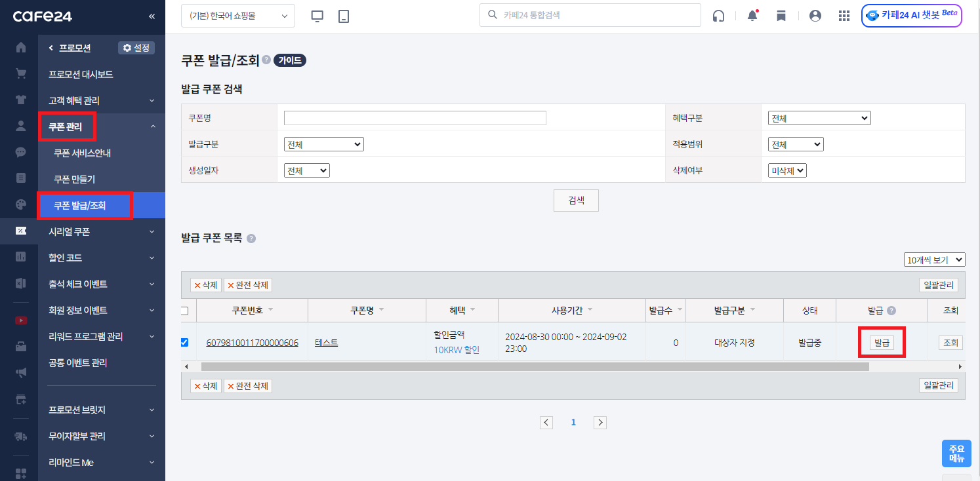Open the 발급구분 dropdown
Viewport: 980px width, 481px height.
(x=324, y=144)
